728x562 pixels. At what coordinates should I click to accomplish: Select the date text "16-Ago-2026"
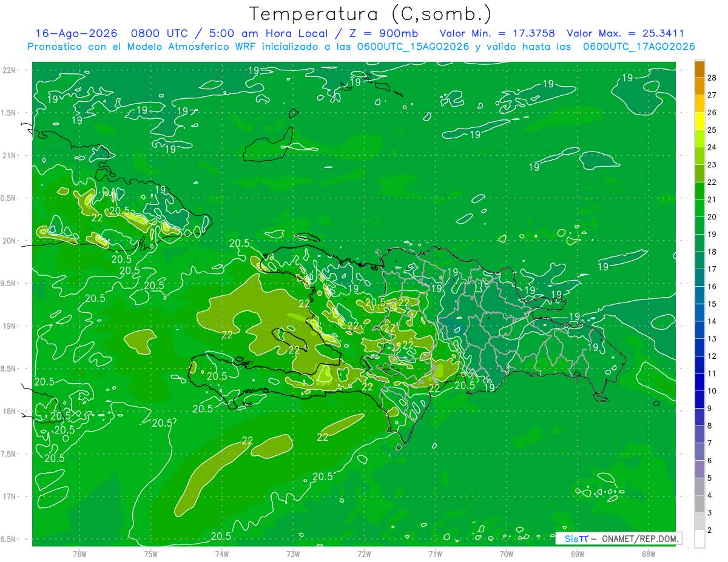pyautogui.click(x=76, y=34)
